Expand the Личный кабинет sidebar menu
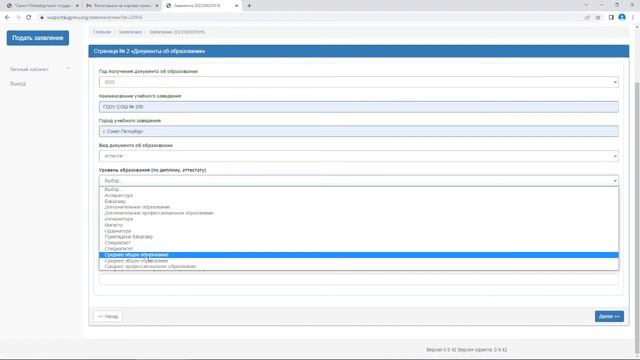This screenshot has height=360, width=640. tap(40, 69)
